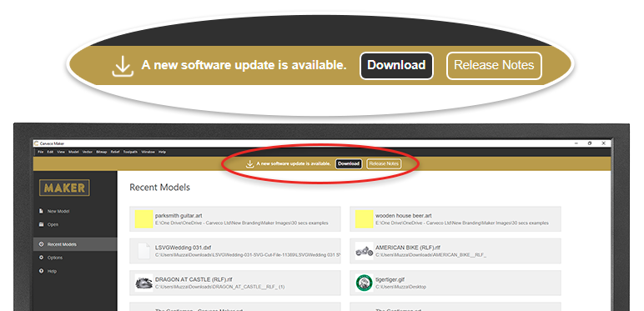Open the Model menu
This screenshot has height=311, width=644.
[x=73, y=153]
